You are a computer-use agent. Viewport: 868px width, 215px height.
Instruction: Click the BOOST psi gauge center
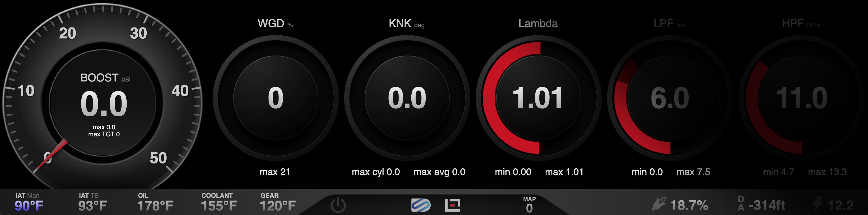click(x=103, y=103)
